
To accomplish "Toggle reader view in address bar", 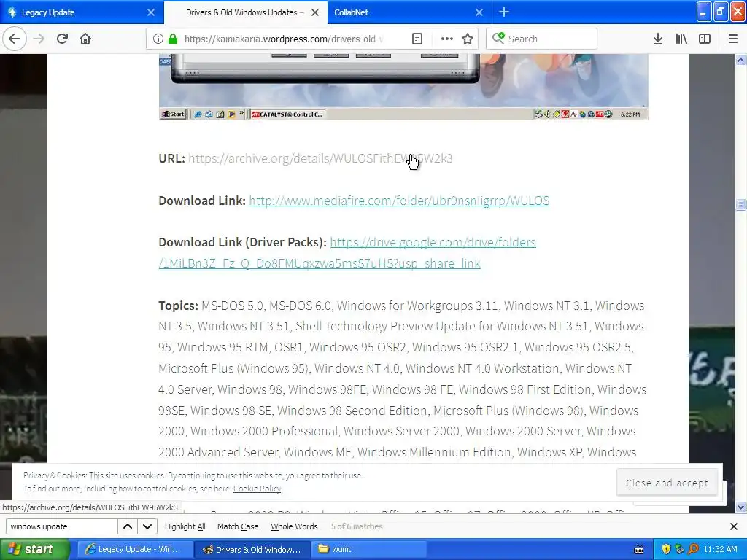I will (x=417, y=39).
